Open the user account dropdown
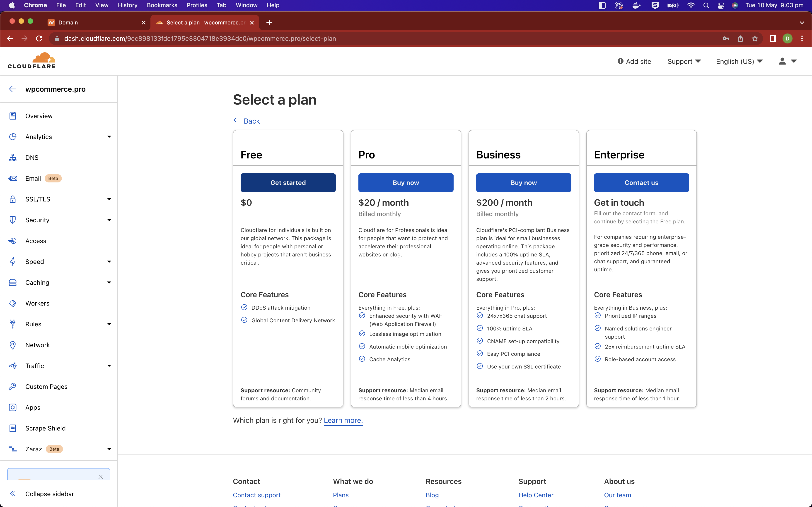 point(787,61)
